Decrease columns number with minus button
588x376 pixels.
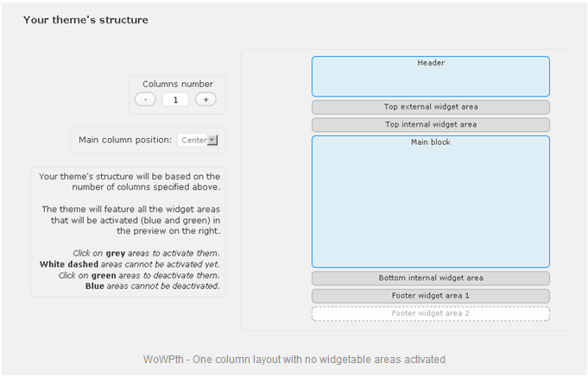[145, 100]
